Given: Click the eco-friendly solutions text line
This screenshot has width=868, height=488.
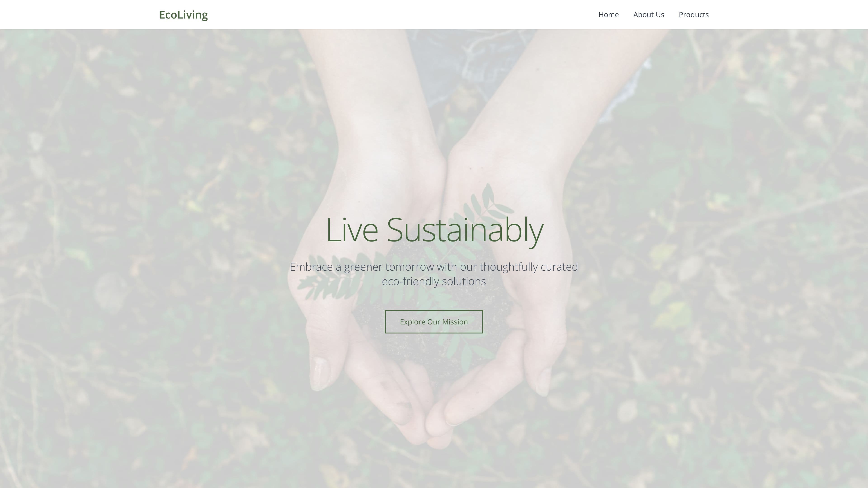Looking at the screenshot, I should [434, 281].
